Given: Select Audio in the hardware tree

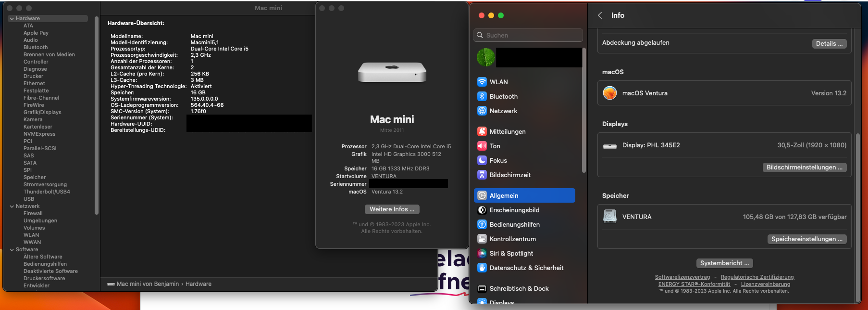Looking at the screenshot, I should 31,40.
